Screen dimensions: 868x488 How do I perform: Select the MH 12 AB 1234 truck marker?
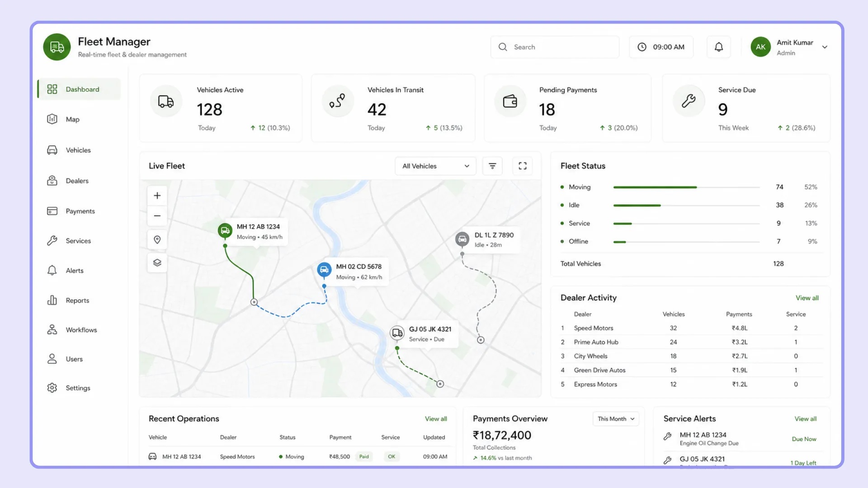click(x=225, y=230)
